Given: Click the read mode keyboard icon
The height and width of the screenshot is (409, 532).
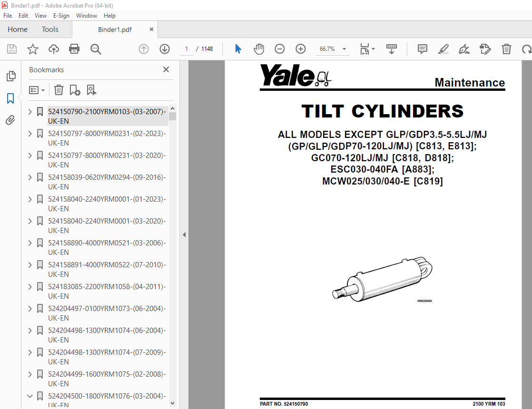Looking at the screenshot, I should [392, 49].
